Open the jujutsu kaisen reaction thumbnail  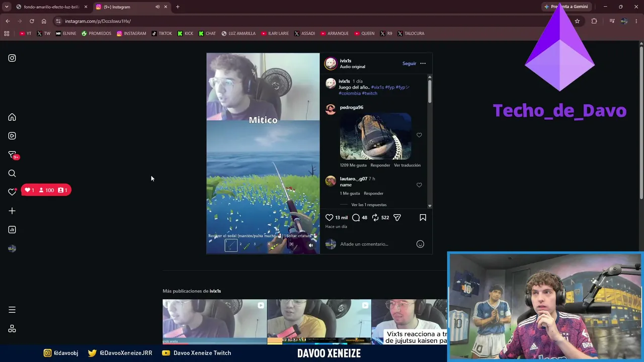point(409,322)
